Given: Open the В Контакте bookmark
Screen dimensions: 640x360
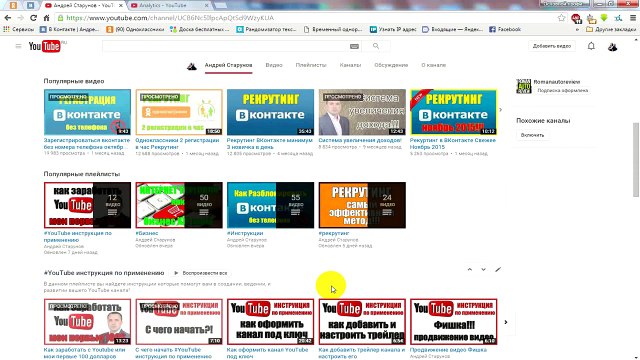Looking at the screenshot, I should (x=70, y=29).
